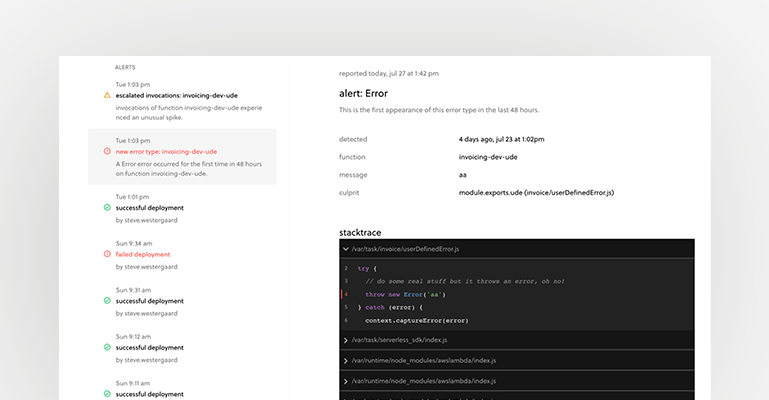Click the green check icon for Tue 1:01 pm deployment
Screen dimensions: 769x400
(x=107, y=208)
